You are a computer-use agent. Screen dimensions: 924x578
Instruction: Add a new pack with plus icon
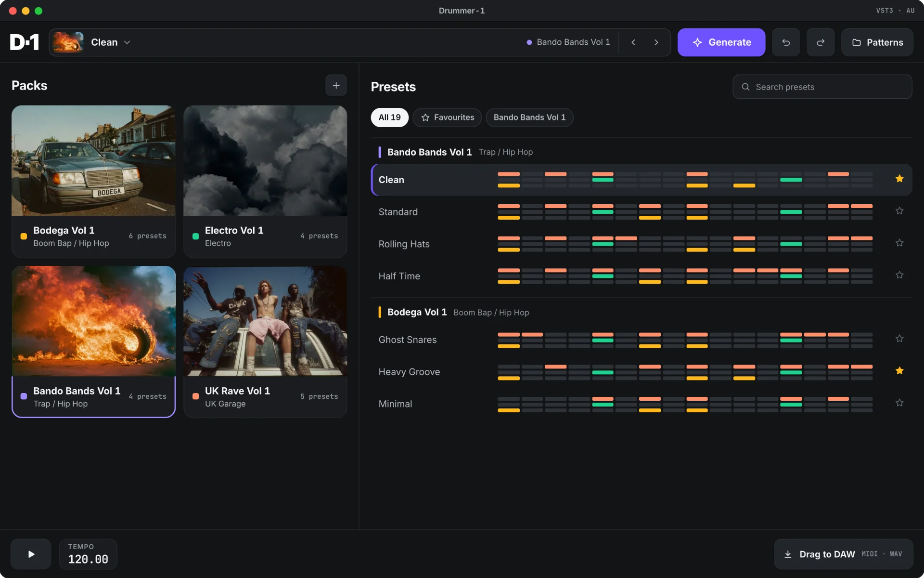336,86
